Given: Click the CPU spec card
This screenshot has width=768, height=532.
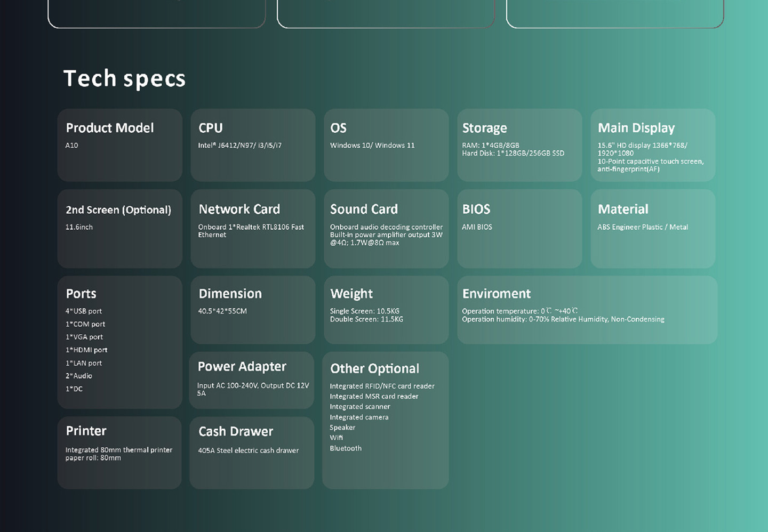Looking at the screenshot, I should point(253,145).
